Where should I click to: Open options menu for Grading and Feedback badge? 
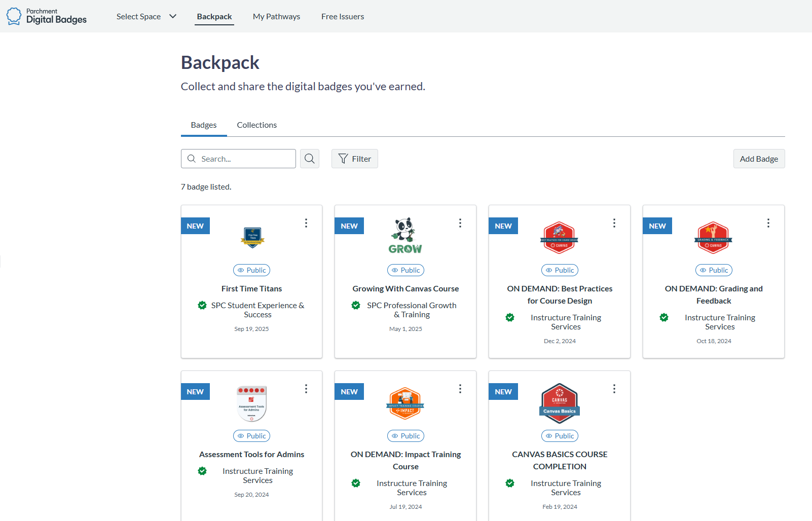768,223
